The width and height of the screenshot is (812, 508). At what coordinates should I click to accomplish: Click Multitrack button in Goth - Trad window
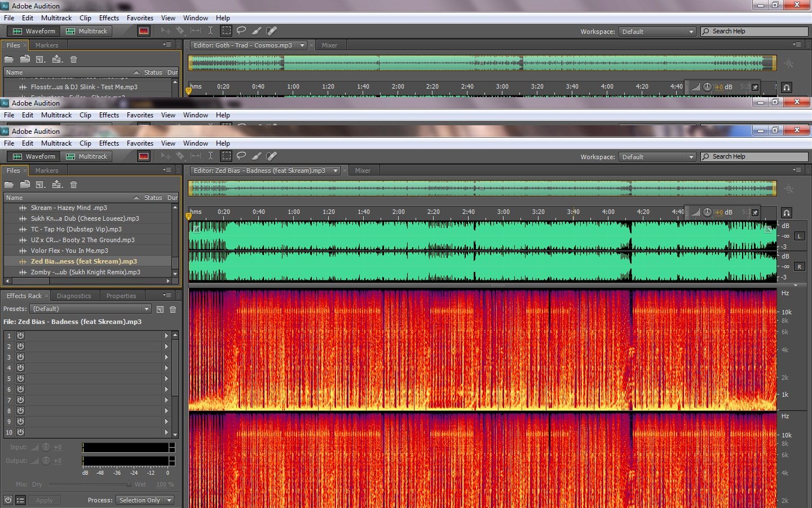coord(87,31)
